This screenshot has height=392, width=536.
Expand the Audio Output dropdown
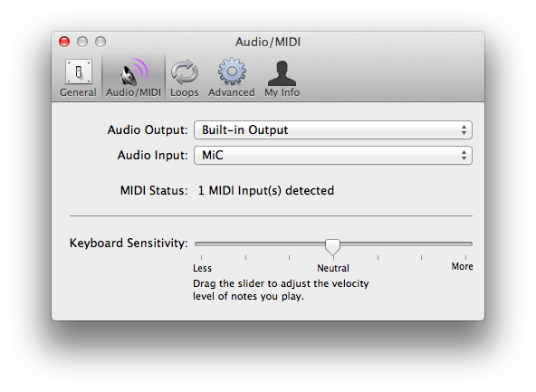tap(333, 129)
